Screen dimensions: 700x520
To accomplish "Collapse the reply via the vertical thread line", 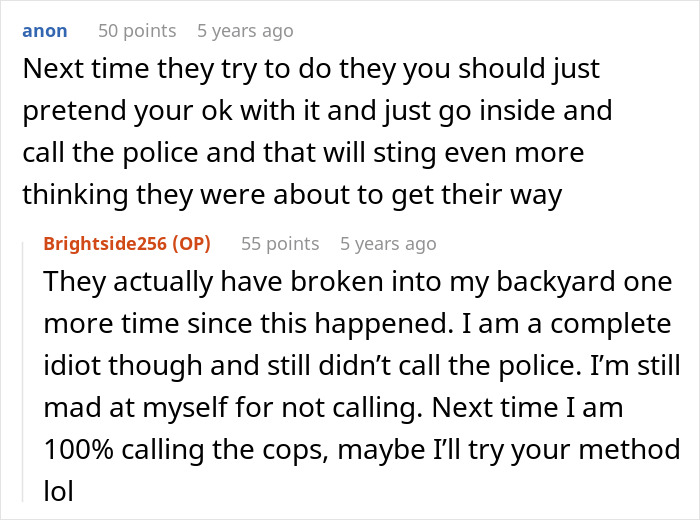I will click(23, 371).
